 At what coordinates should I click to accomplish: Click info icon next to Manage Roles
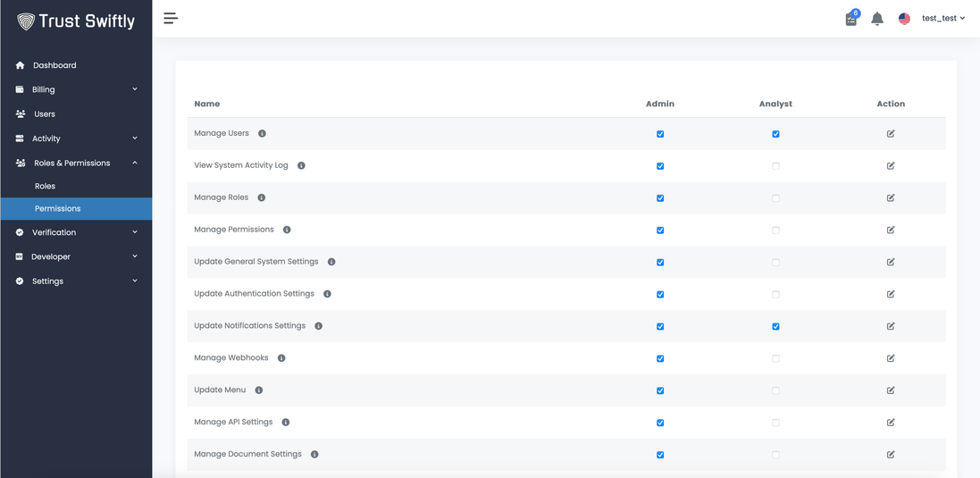(262, 197)
